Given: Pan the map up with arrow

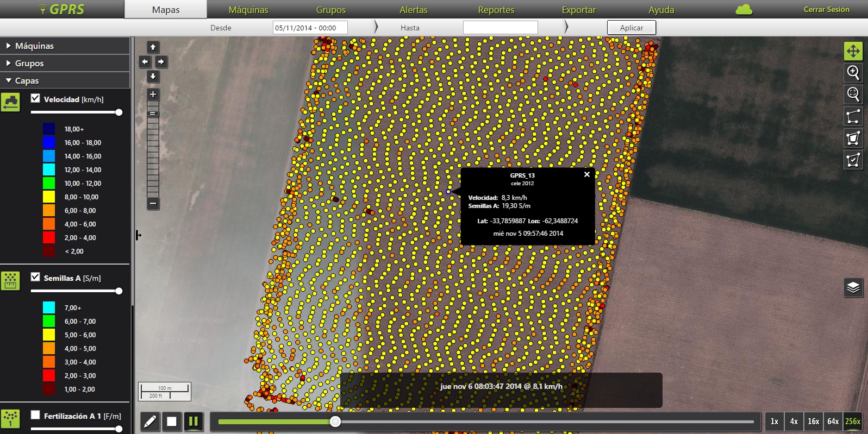Looking at the screenshot, I should click(153, 47).
